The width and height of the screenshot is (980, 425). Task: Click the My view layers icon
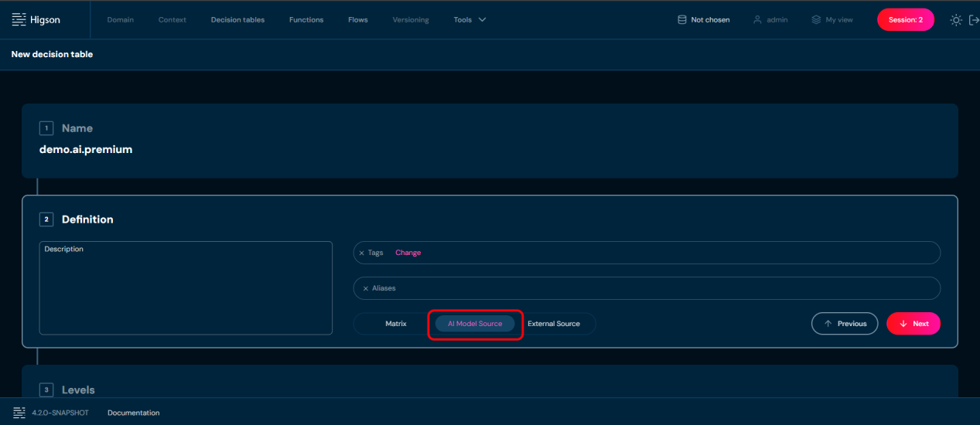pos(816,20)
